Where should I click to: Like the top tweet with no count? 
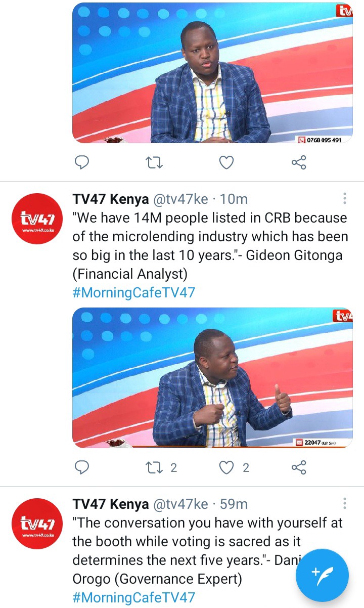point(226,162)
